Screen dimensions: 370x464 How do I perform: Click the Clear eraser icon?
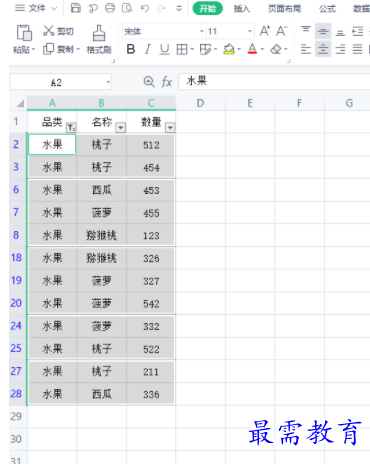tap(276, 49)
